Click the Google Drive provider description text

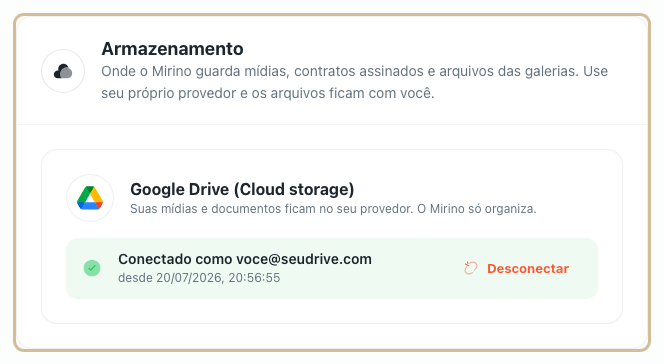[x=333, y=209]
